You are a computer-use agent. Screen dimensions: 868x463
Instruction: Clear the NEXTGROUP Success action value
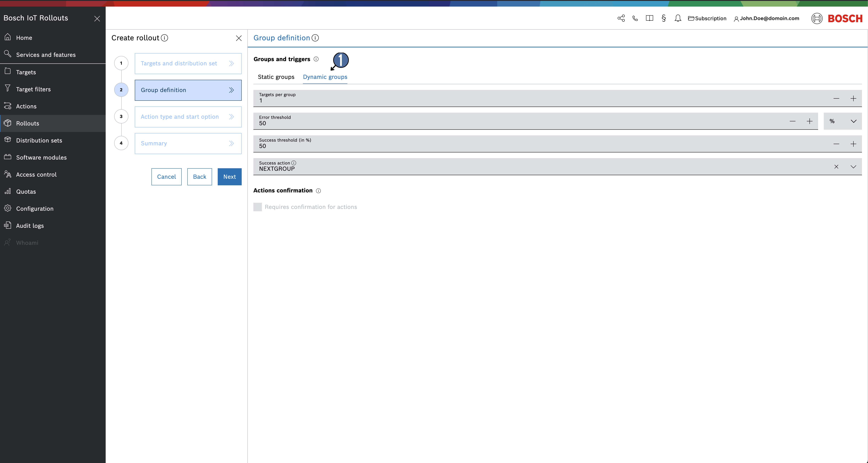836,167
